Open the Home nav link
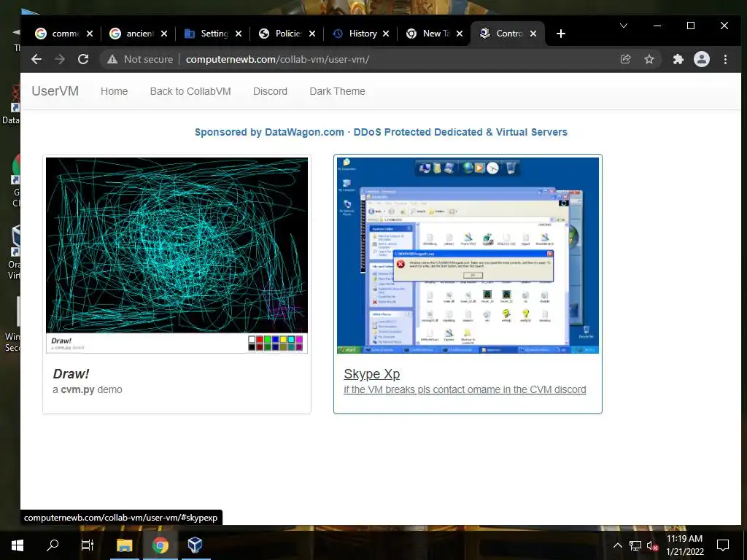Image resolution: width=747 pixels, height=560 pixels. (x=114, y=91)
